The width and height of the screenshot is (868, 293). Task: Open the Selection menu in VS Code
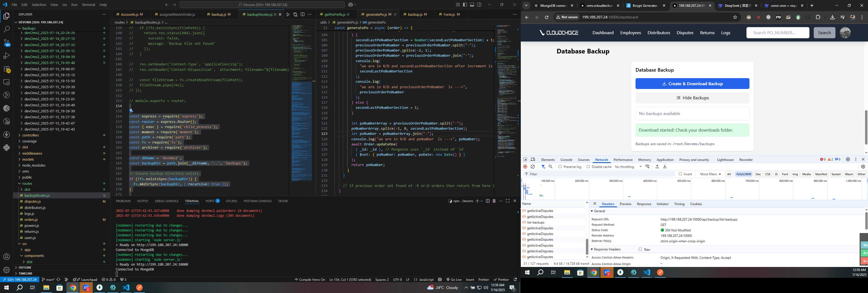pyautogui.click(x=39, y=5)
